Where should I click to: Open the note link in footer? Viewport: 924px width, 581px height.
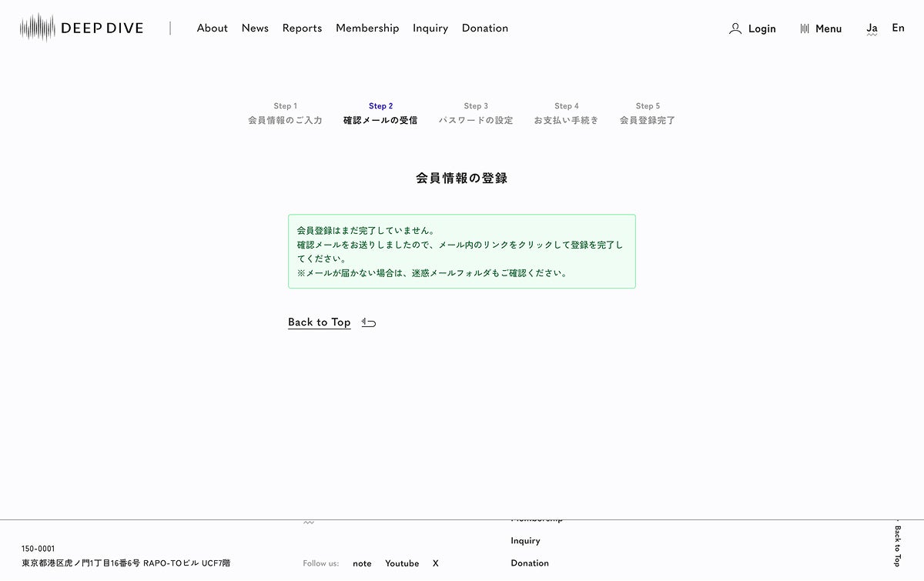click(362, 563)
